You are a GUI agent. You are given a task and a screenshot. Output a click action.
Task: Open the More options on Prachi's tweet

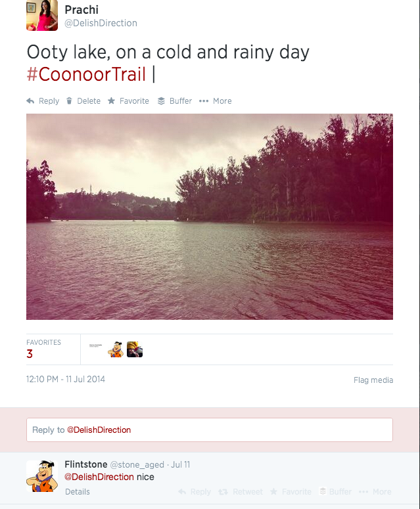tap(204, 101)
